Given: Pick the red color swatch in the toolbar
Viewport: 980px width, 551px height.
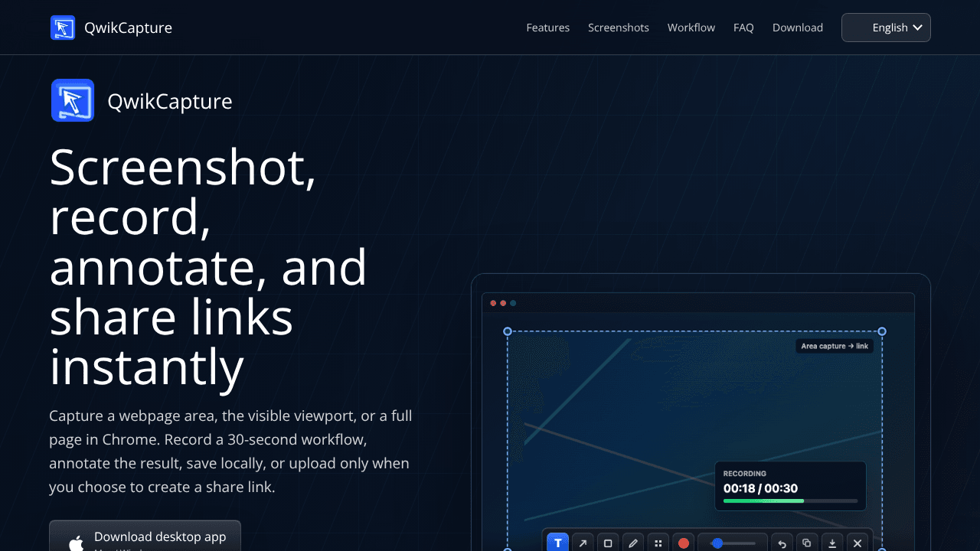Looking at the screenshot, I should point(684,543).
